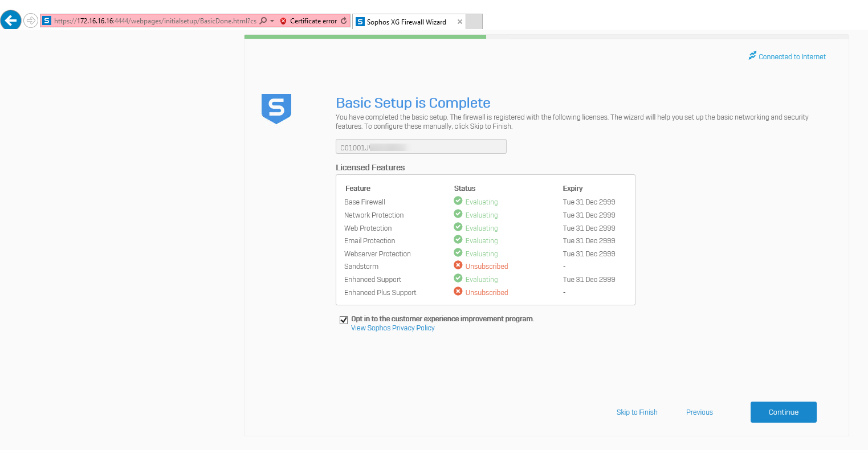Click Unsubscribed status for Enhanced Plus Support
This screenshot has width=868, height=450.
coord(487,293)
